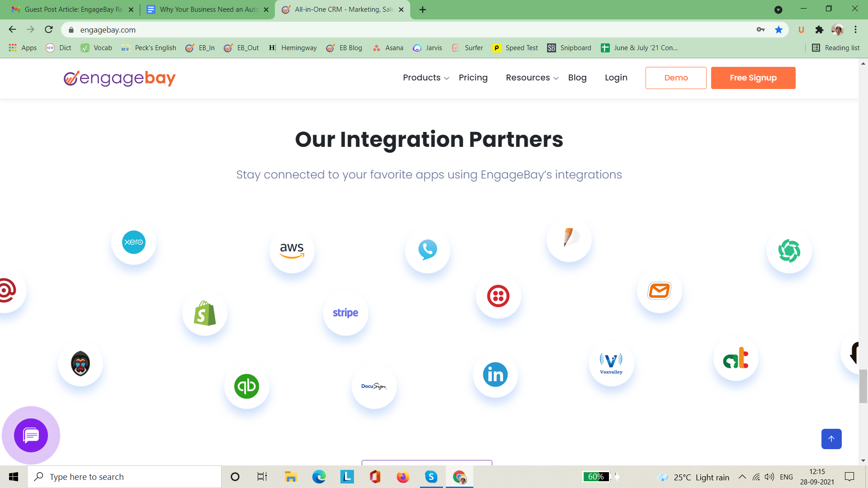Click the scroll-to-top arrow button

click(x=831, y=439)
